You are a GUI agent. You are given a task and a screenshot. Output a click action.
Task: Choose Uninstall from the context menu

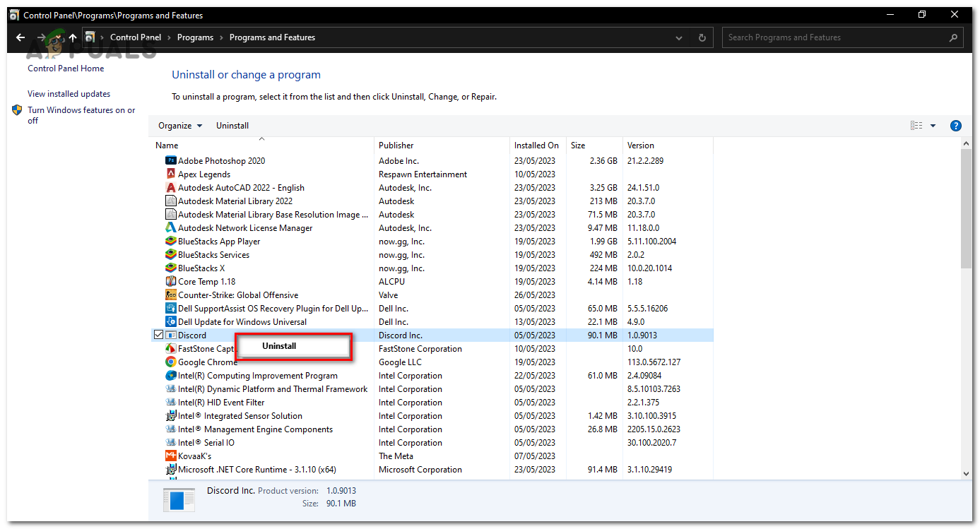pos(278,345)
